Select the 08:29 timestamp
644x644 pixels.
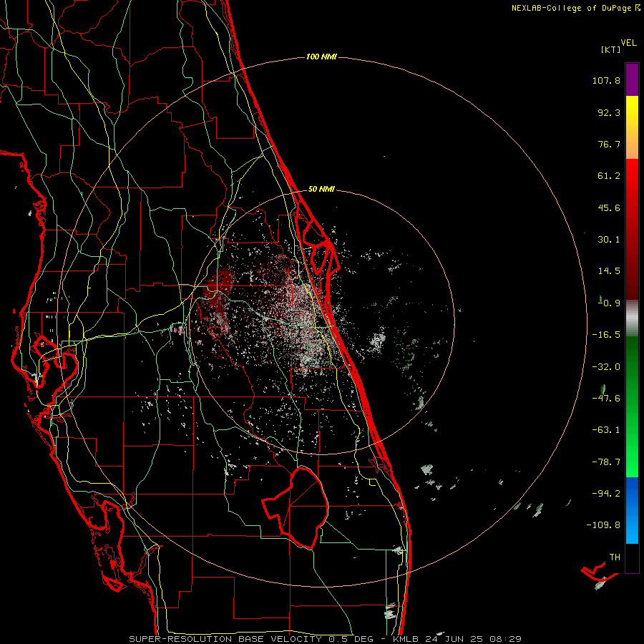tap(505, 639)
